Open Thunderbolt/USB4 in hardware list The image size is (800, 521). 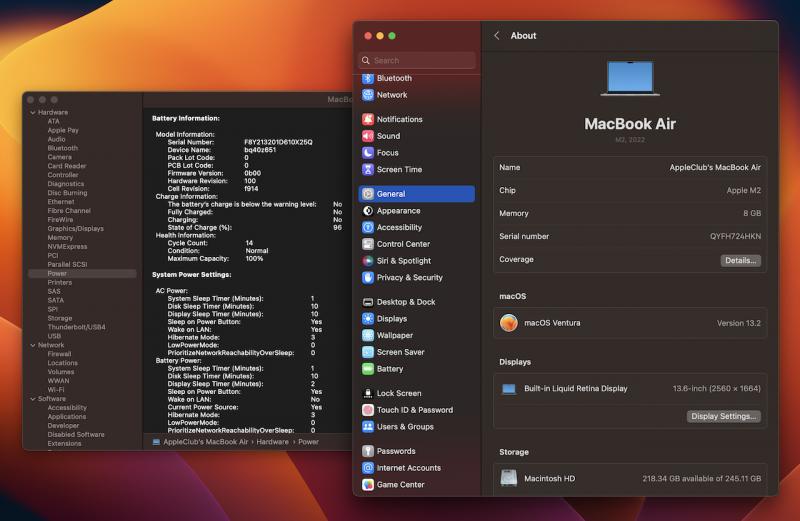tap(77, 327)
